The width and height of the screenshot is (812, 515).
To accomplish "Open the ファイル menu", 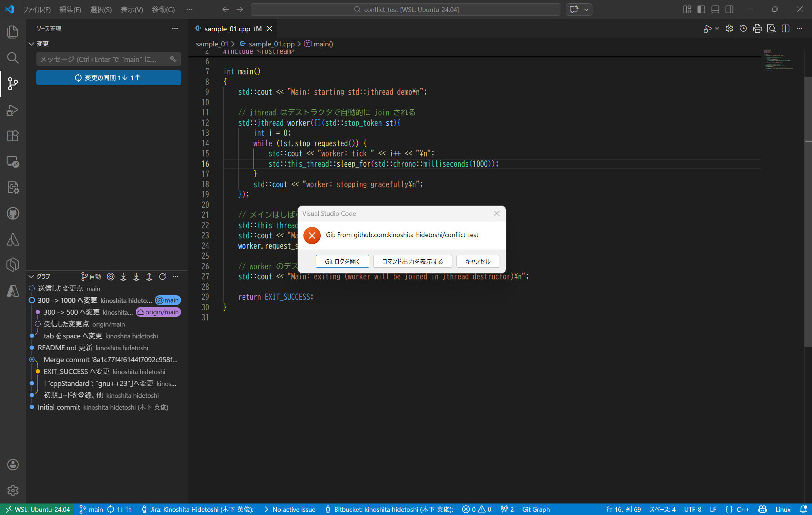I will (36, 10).
